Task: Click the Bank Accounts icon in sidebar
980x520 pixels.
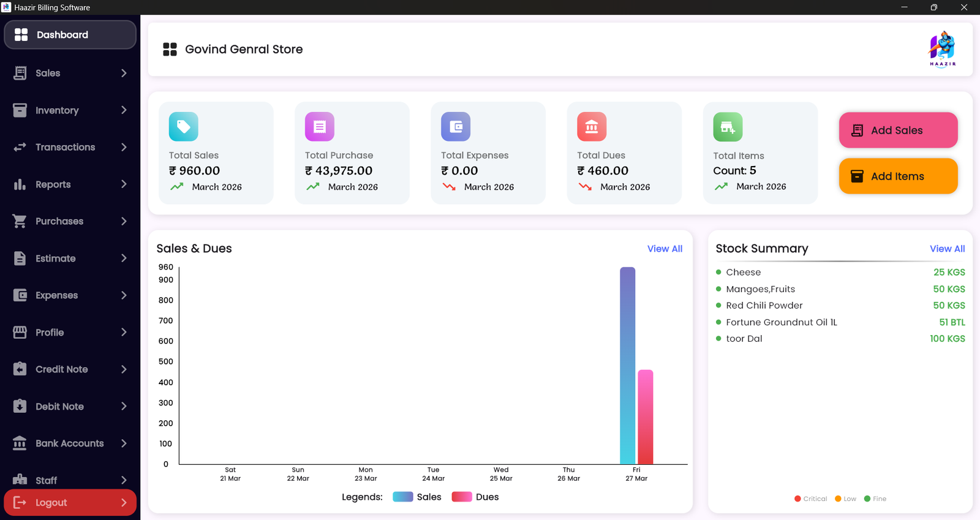Action: 20,443
